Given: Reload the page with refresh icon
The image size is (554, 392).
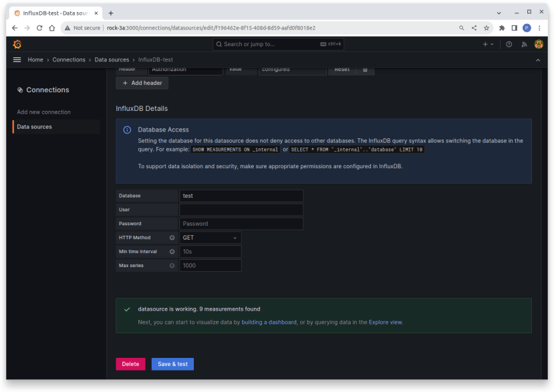Looking at the screenshot, I should (x=39, y=28).
